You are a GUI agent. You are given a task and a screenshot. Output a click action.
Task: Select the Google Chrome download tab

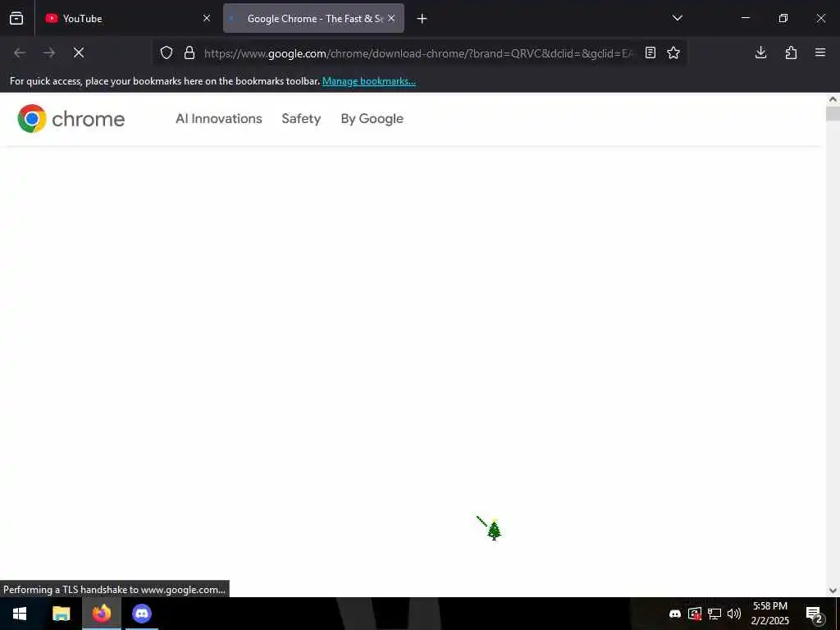pyautogui.click(x=313, y=18)
